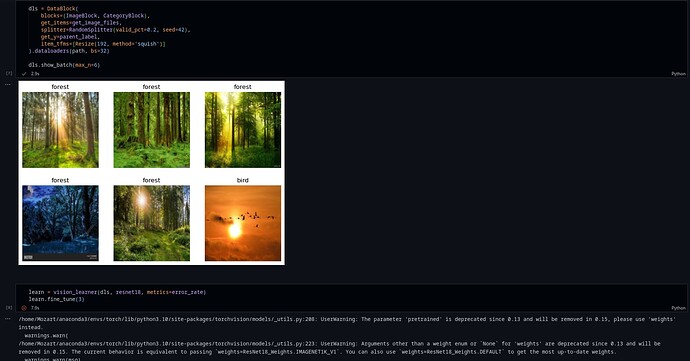Screen dimensions: 690x361
Task: Place cursor on 'dls.show_batch(max_n=6)' line
Action: [x=64, y=65]
